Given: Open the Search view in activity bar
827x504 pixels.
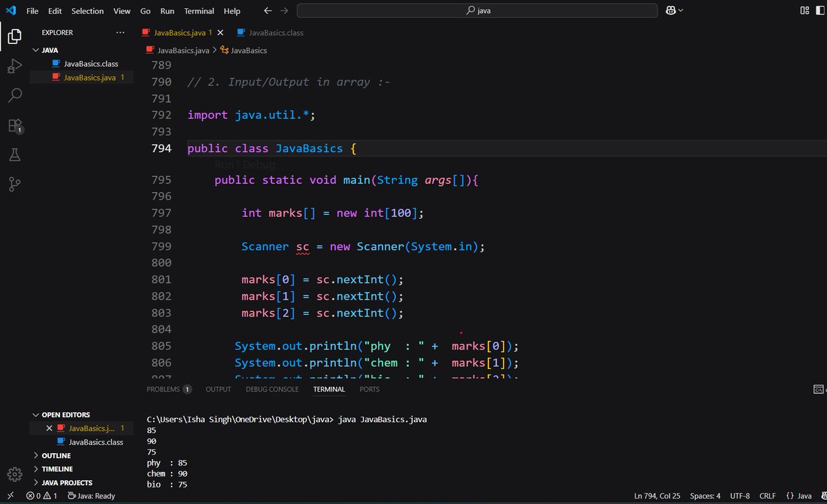Looking at the screenshot, I should tap(14, 96).
